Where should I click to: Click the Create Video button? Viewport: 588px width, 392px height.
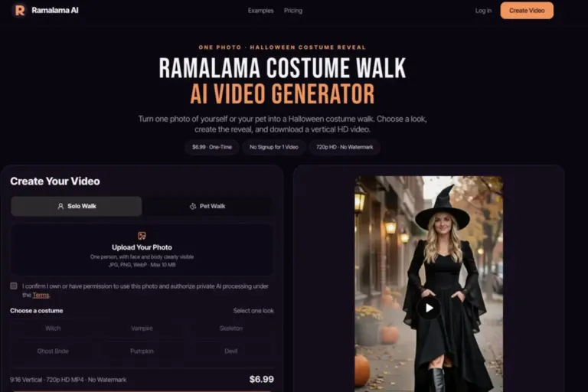click(x=527, y=11)
